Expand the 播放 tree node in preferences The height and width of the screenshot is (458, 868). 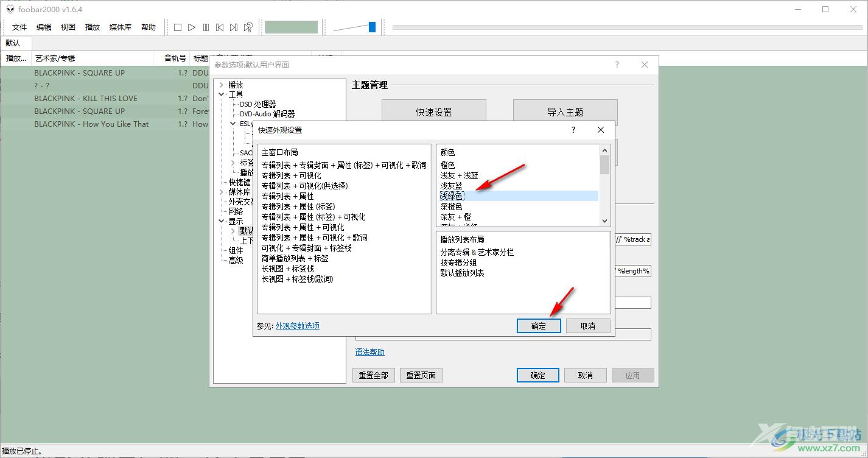click(x=221, y=85)
